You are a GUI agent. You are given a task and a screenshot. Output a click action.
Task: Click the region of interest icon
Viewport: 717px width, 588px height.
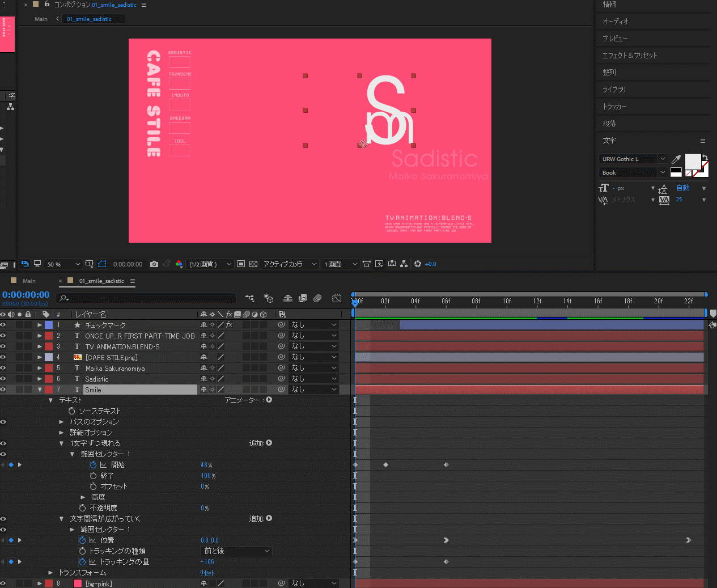[x=241, y=264]
